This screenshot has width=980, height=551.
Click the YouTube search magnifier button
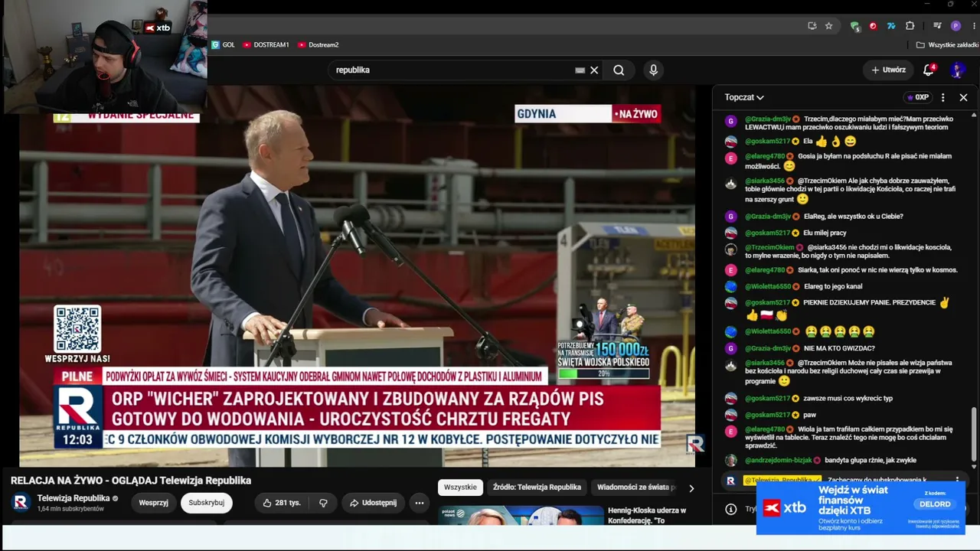(x=619, y=70)
